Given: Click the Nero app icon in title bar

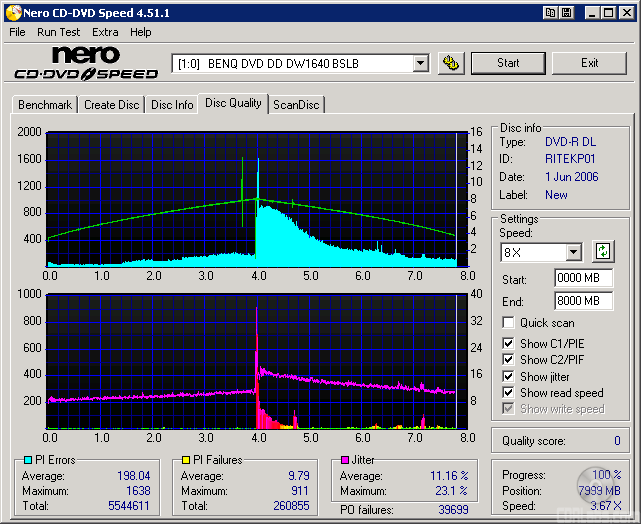Looking at the screenshot, I should coord(12,12).
